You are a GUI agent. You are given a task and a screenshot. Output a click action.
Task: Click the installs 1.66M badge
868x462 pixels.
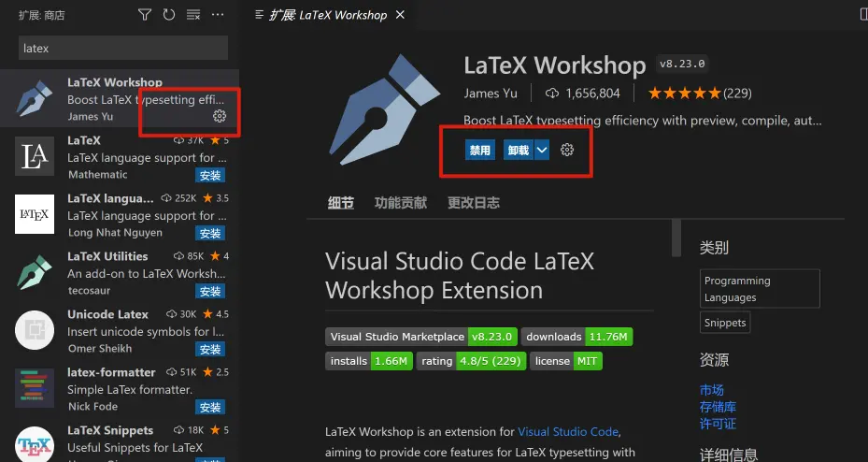click(369, 361)
